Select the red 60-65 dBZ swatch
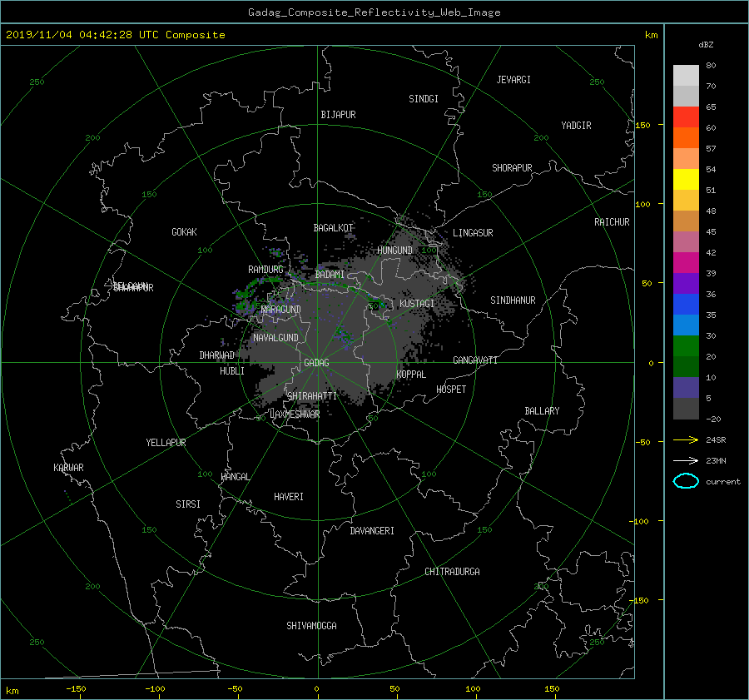Image resolution: width=749 pixels, height=700 pixels. pyautogui.click(x=686, y=117)
